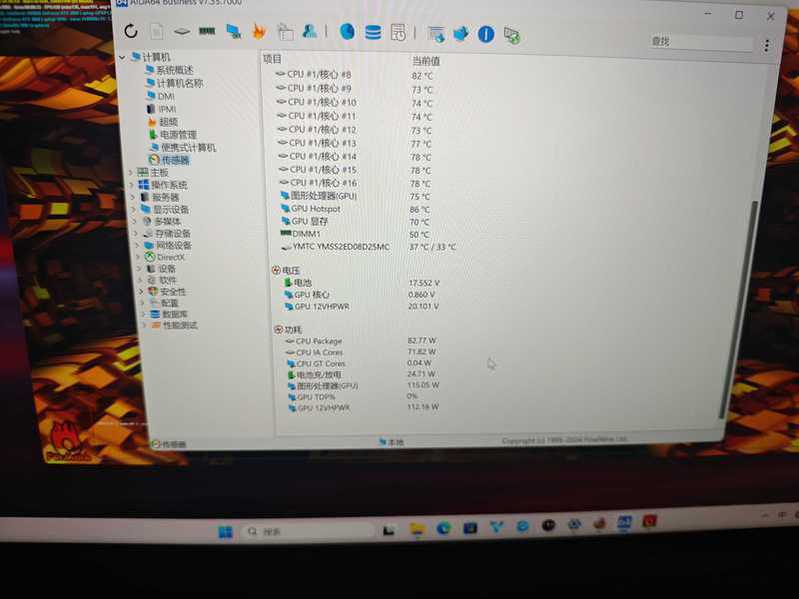This screenshot has width=799, height=599.
Task: Expand the 服务器 tree node
Action: point(134,197)
